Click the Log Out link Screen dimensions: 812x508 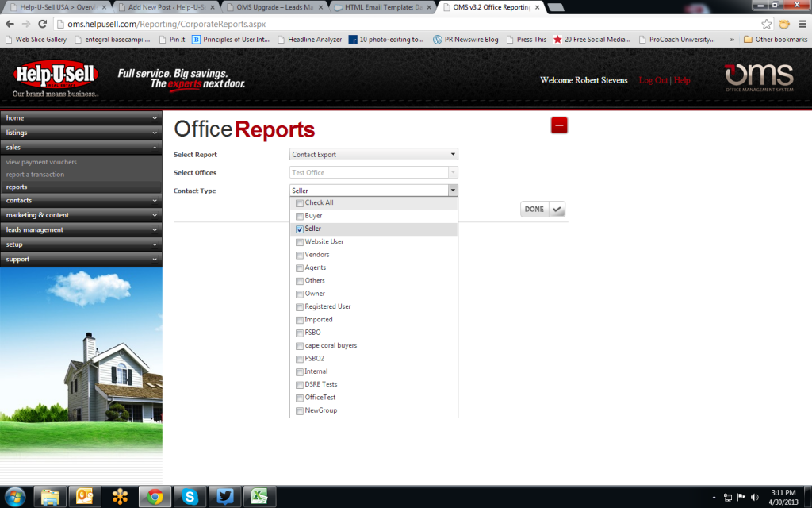(653, 80)
